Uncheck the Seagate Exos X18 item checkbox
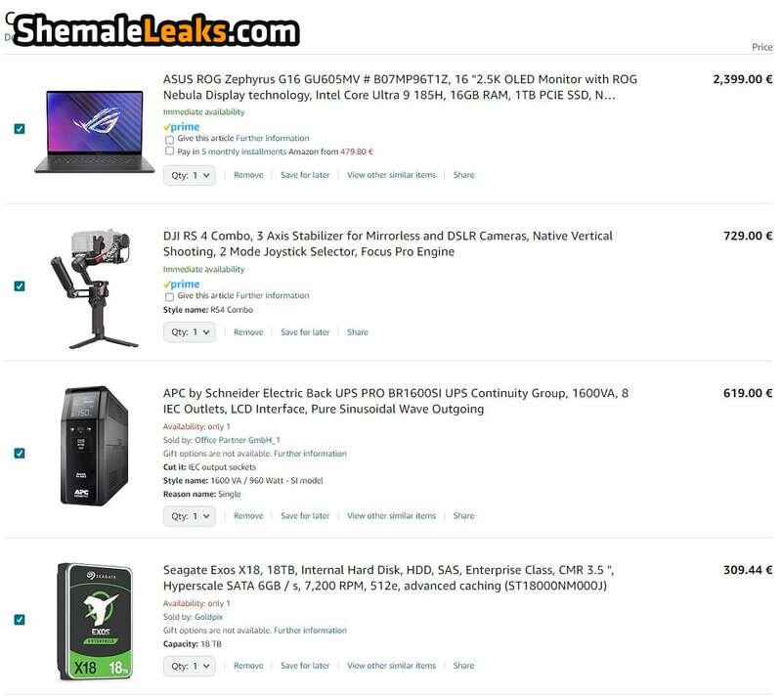The height and width of the screenshot is (700, 782). pos(20,620)
